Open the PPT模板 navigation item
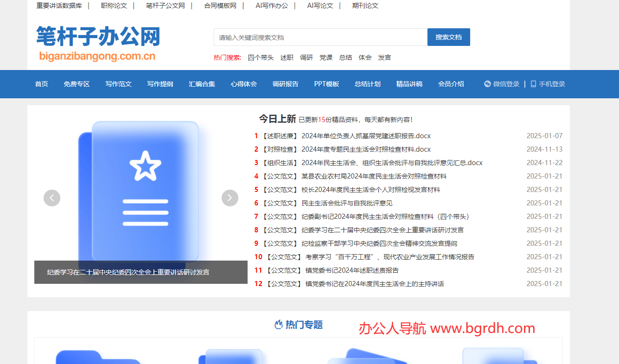 [x=326, y=84]
